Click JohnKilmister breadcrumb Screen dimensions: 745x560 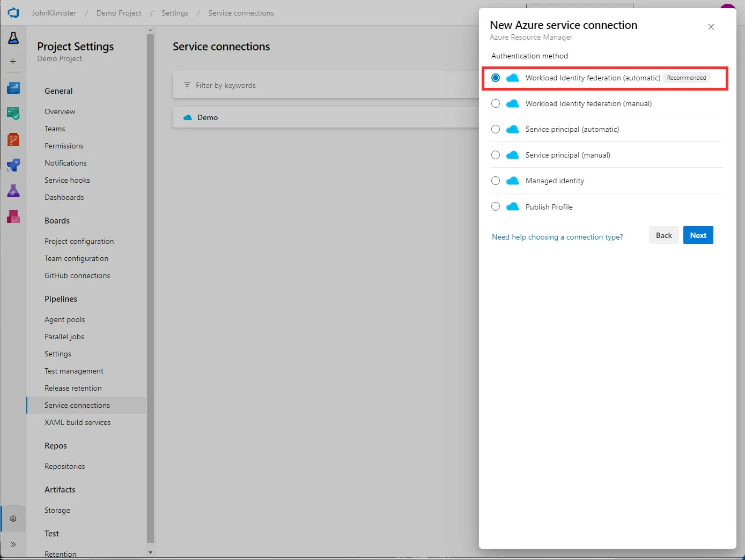coord(54,13)
